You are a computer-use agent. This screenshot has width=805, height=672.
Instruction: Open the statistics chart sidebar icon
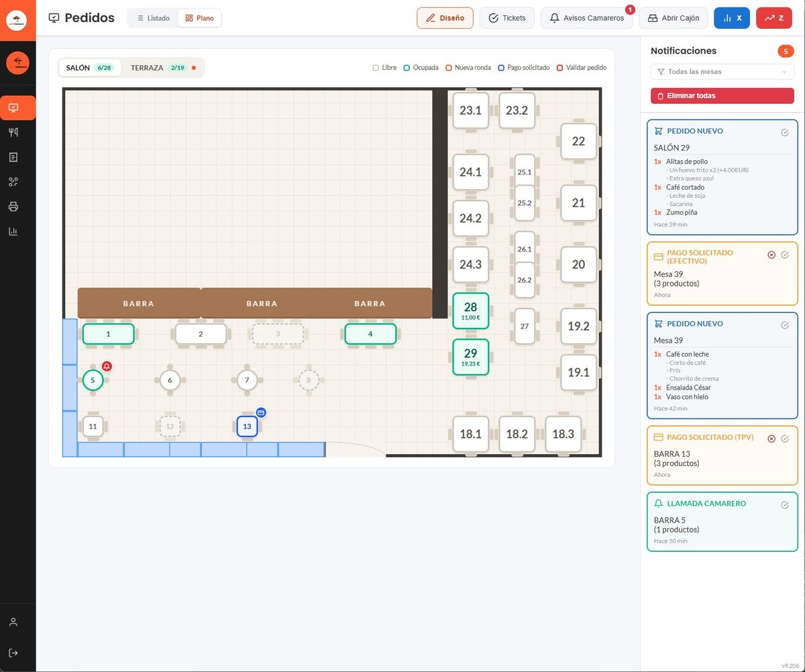(x=13, y=231)
